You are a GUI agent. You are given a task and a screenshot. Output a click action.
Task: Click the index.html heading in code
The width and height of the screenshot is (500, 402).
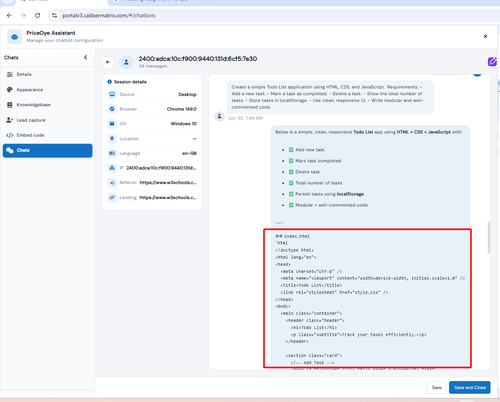[x=293, y=236]
